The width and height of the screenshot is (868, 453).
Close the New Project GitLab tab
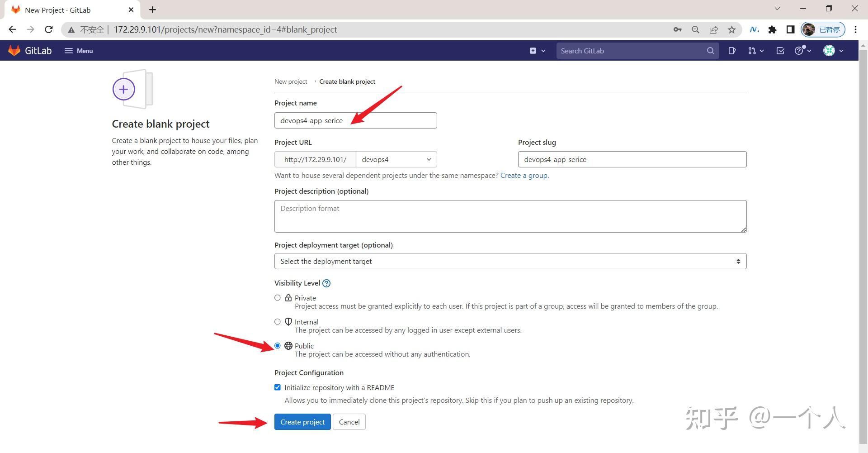[131, 10]
